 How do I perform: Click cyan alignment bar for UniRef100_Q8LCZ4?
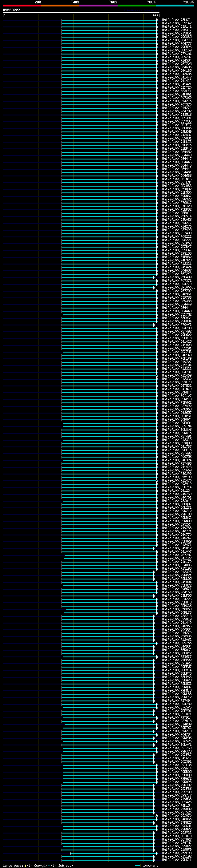tap(110, 20)
